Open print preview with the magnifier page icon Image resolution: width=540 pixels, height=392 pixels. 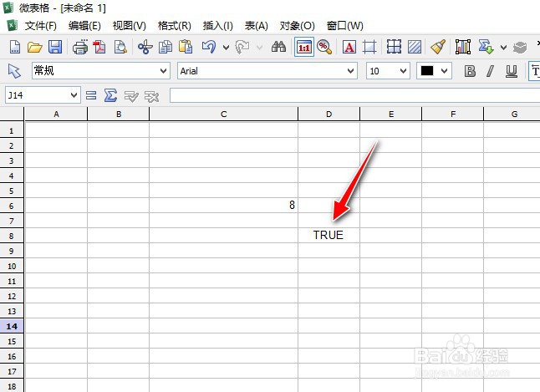(x=120, y=47)
